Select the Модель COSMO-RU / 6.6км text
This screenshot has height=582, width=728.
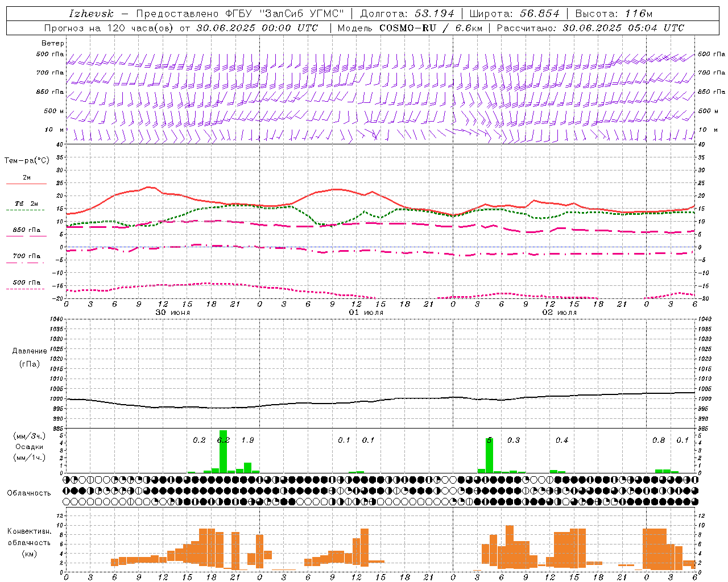410,28
